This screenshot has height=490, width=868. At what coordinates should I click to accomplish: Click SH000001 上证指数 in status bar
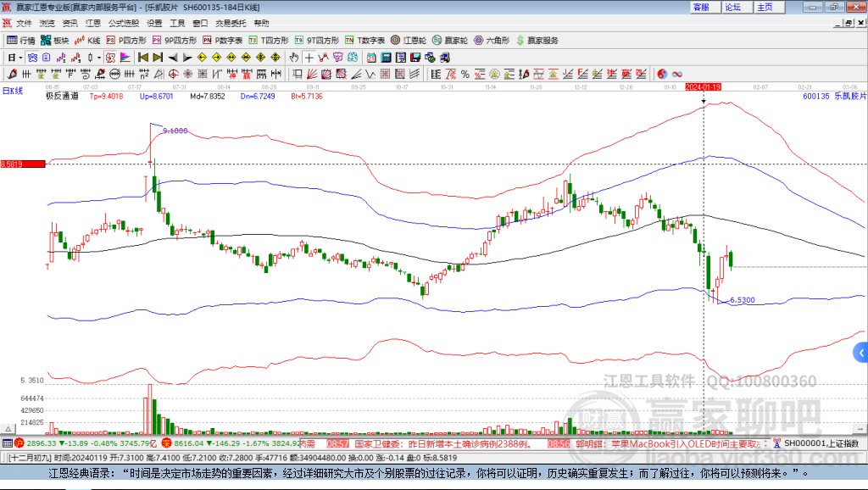tap(821, 443)
